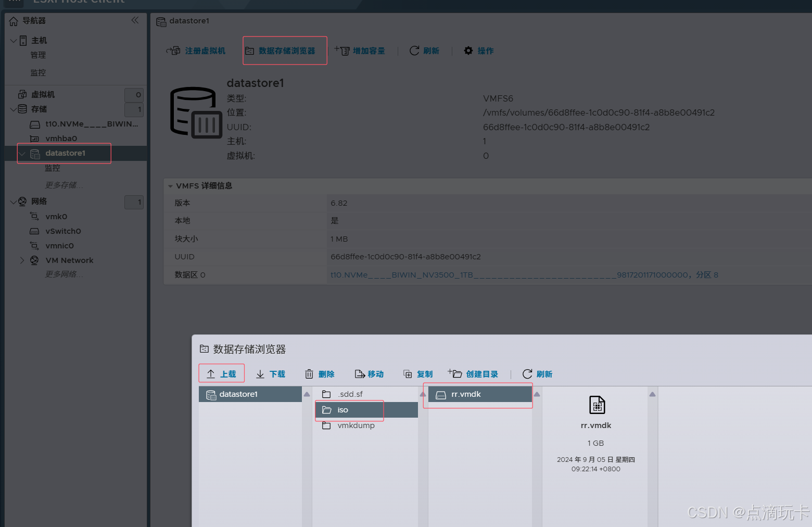Select datastore1 in navigator
This screenshot has height=527, width=812.
[x=65, y=153]
